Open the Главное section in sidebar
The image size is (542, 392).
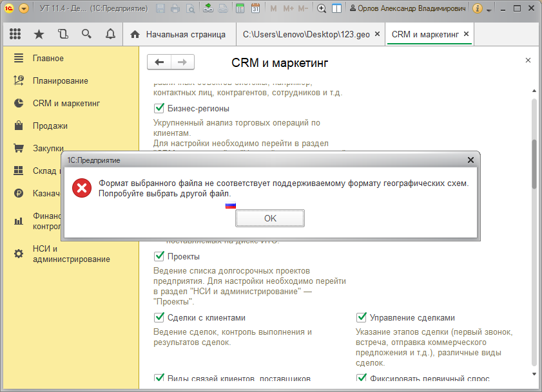48,59
